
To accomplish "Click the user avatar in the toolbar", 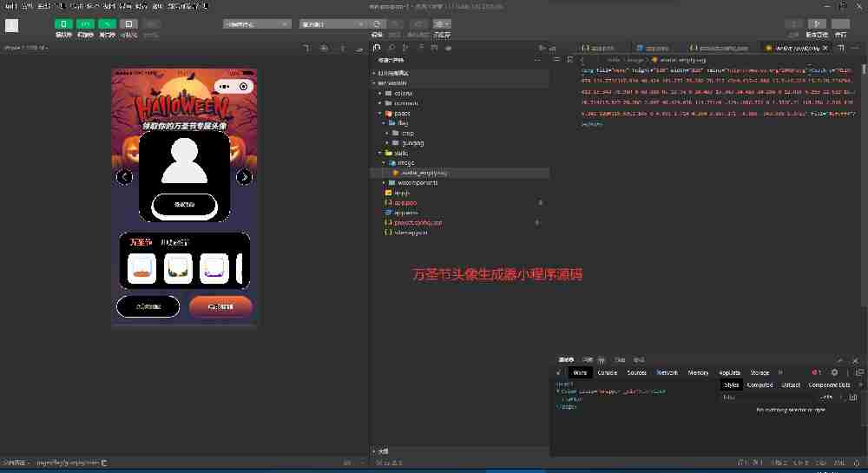I will [11, 25].
